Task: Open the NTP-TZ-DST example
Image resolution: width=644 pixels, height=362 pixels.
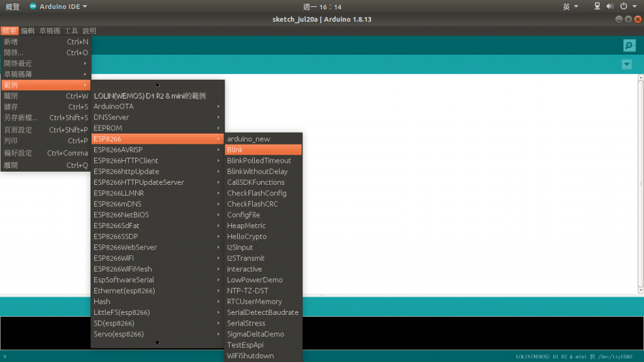Action: 264,290
